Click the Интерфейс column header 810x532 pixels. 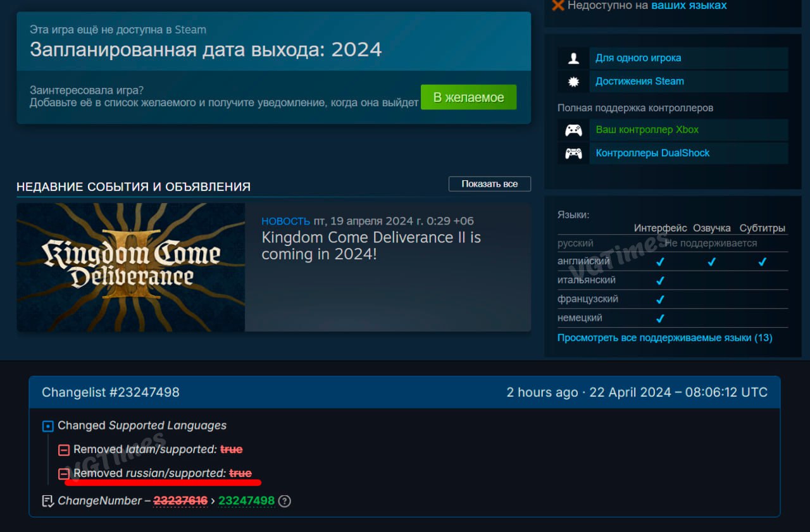[x=661, y=228]
